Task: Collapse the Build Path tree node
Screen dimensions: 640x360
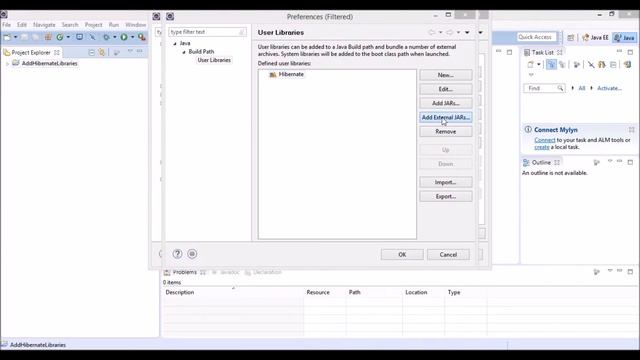Action: click(184, 52)
